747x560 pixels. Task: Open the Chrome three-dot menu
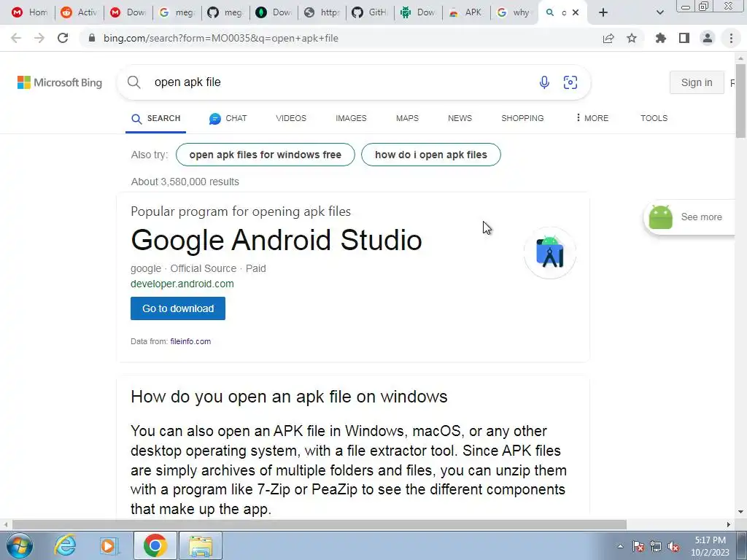(731, 38)
